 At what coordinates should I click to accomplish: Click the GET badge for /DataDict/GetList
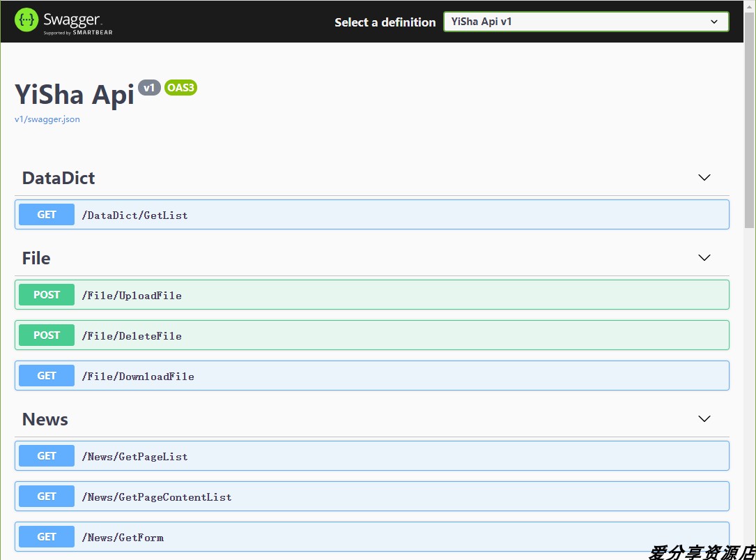[x=47, y=215]
